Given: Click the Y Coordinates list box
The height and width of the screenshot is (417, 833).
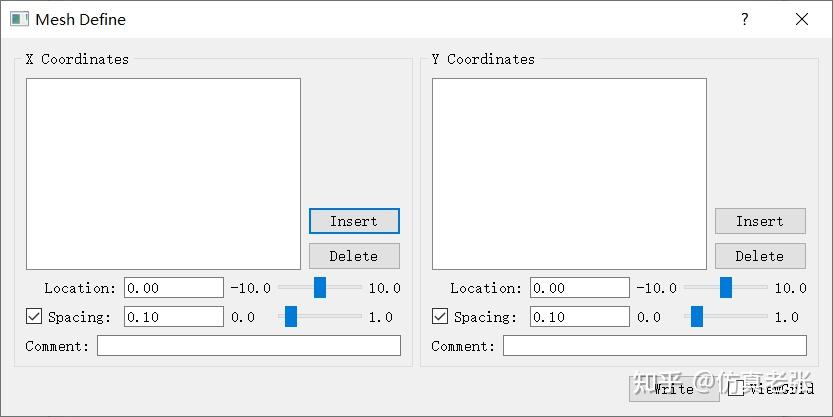Looking at the screenshot, I should click(x=569, y=174).
